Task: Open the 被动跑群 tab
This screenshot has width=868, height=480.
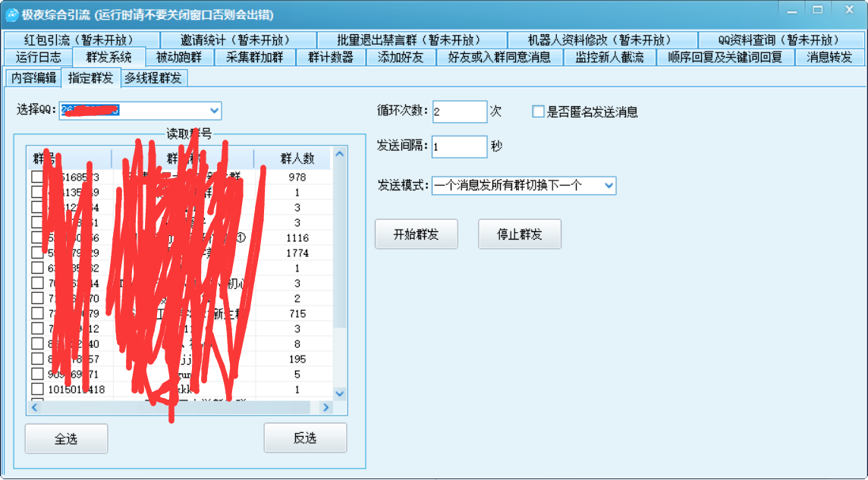Action: (178, 57)
